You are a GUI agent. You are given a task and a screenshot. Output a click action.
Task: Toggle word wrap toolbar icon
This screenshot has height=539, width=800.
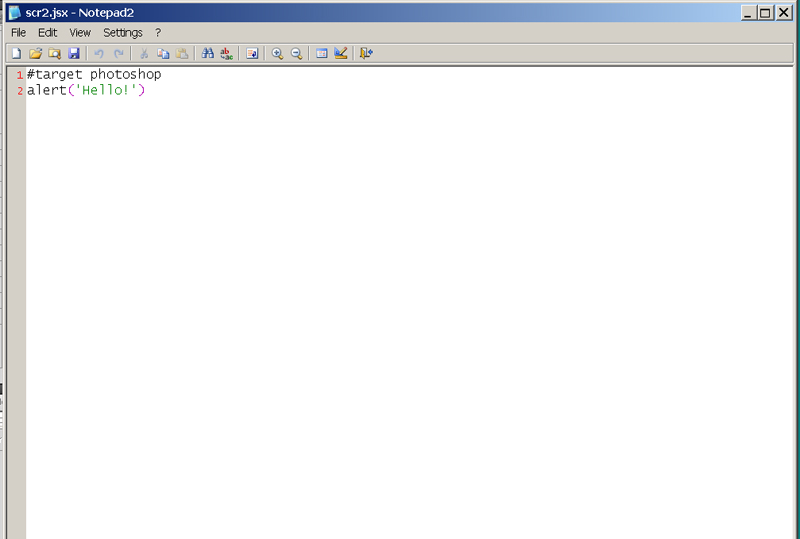(x=252, y=53)
